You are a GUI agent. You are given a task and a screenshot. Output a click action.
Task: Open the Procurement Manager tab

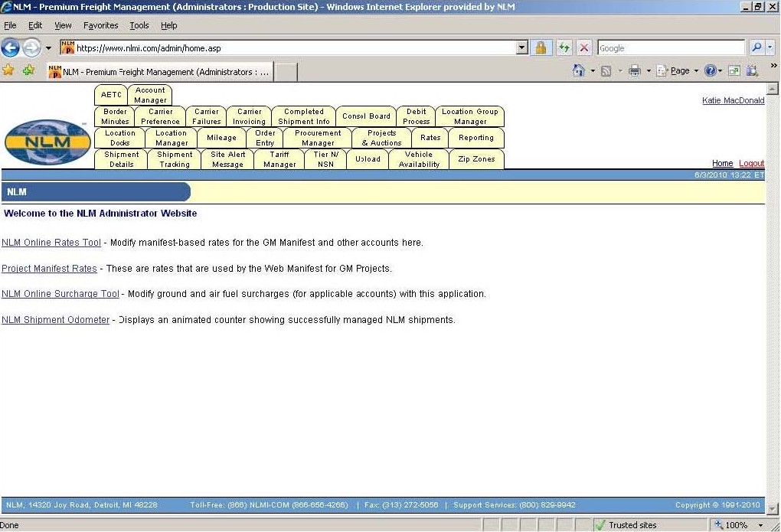coord(318,138)
